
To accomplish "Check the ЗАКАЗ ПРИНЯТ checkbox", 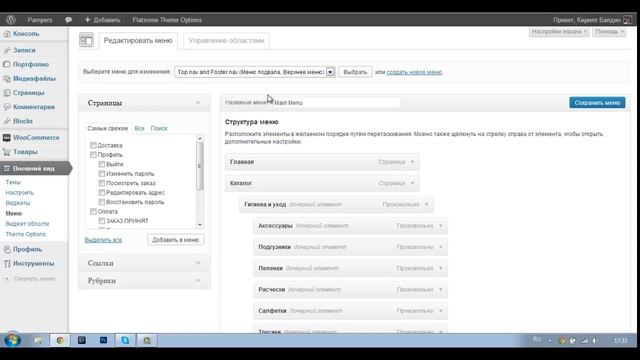I will pos(102,221).
